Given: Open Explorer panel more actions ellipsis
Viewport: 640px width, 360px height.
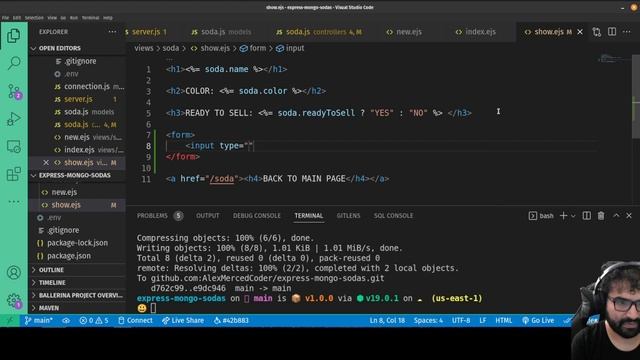Looking at the screenshot, I should [x=112, y=32].
